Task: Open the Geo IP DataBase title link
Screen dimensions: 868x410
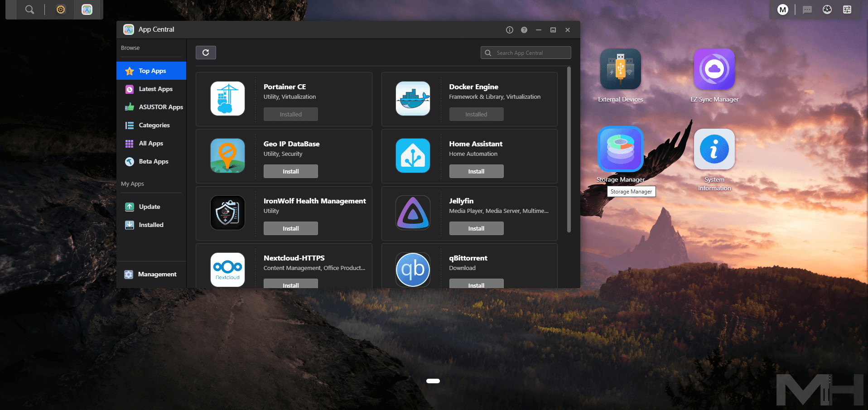Action: tap(291, 144)
